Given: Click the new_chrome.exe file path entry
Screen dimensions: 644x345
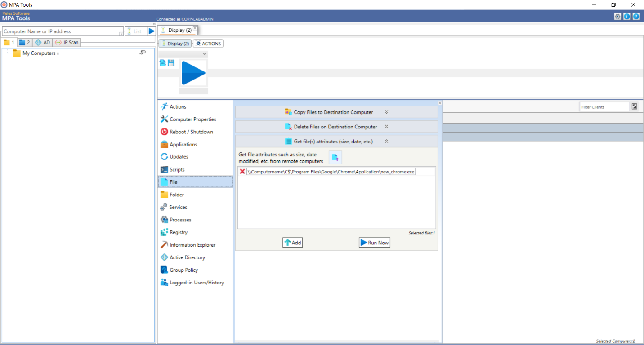Looking at the screenshot, I should click(331, 172).
